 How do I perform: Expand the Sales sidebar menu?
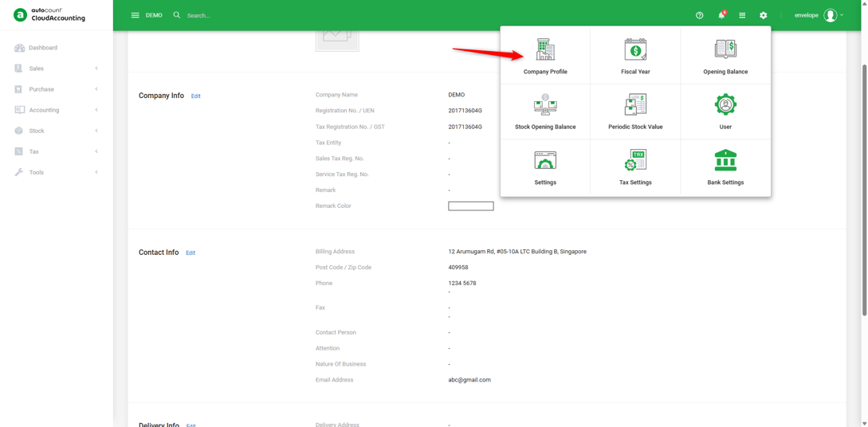[57, 69]
